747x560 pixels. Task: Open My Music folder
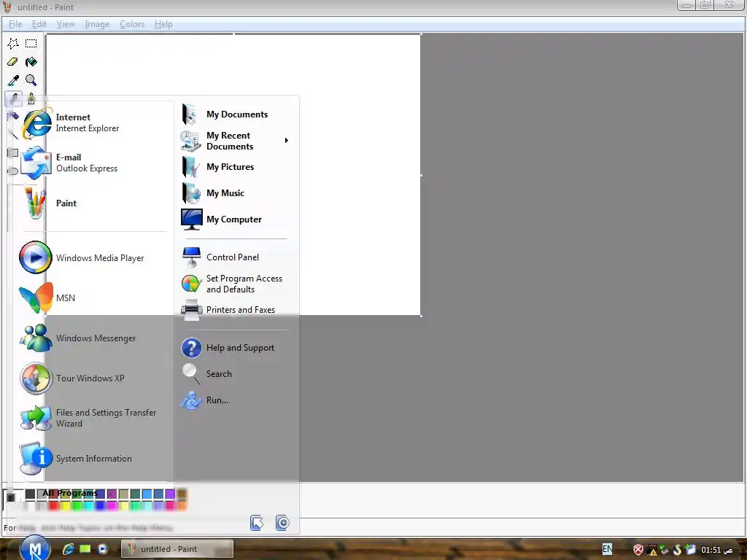pyautogui.click(x=236, y=192)
